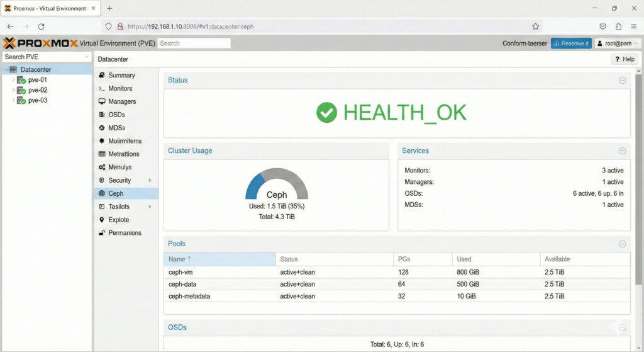This screenshot has width=644, height=352.
Task: Open the browser extensions icon
Action: pyautogui.click(x=618, y=26)
